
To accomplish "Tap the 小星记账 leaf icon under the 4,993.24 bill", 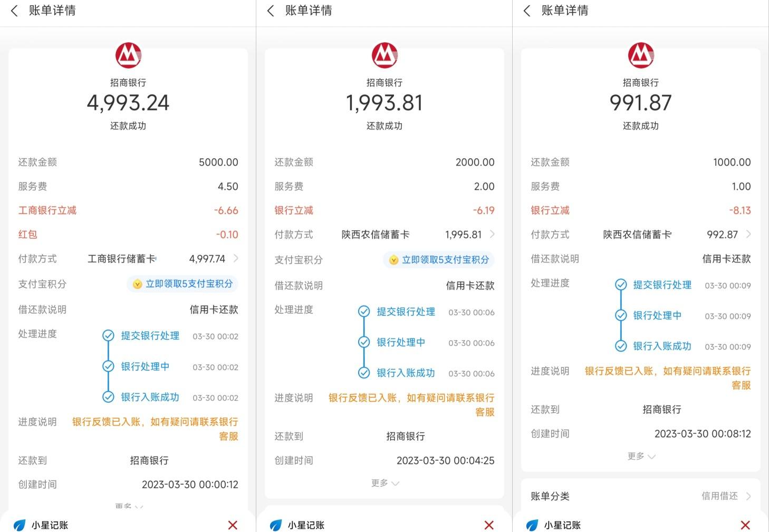I will click(20, 525).
